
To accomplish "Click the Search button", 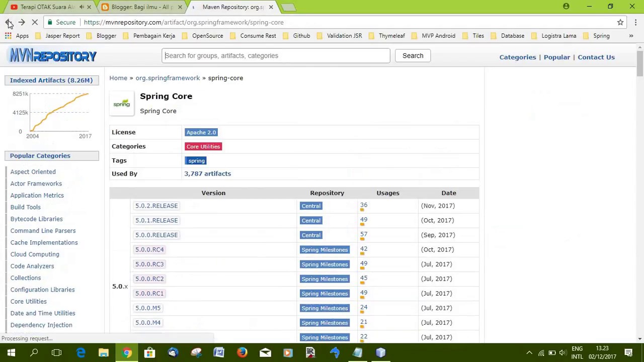I will [x=413, y=55].
